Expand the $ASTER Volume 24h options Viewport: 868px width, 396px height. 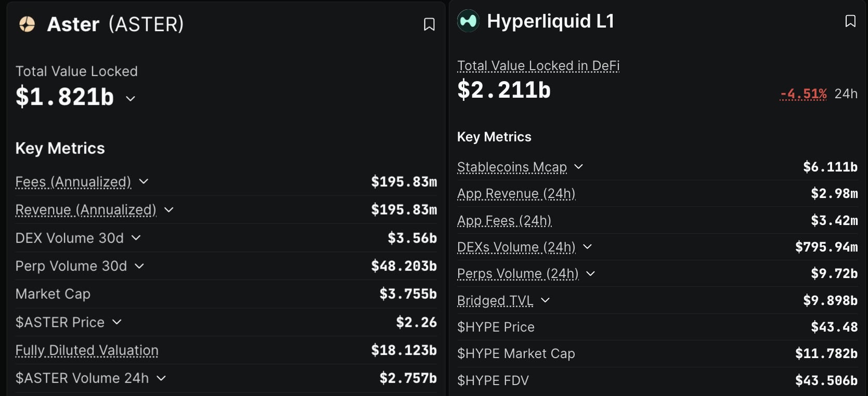click(x=161, y=378)
